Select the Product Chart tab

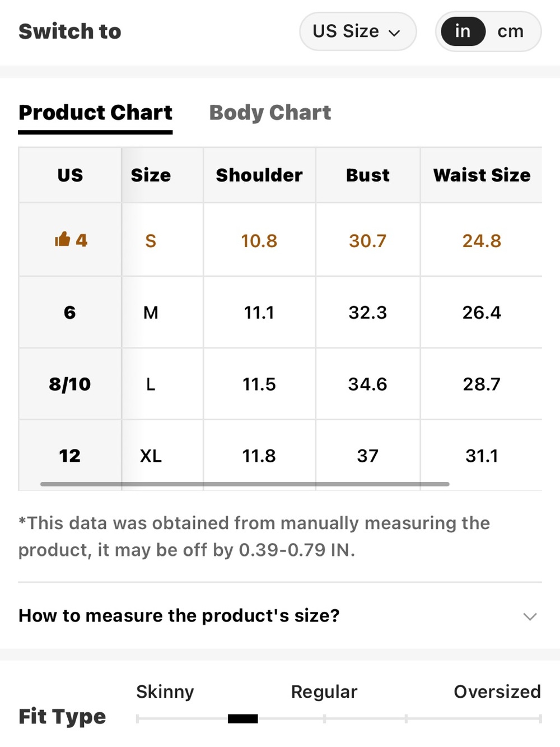96,113
